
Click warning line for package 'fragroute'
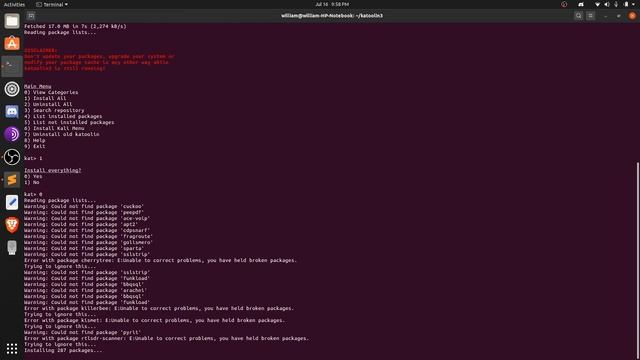[x=88, y=236]
